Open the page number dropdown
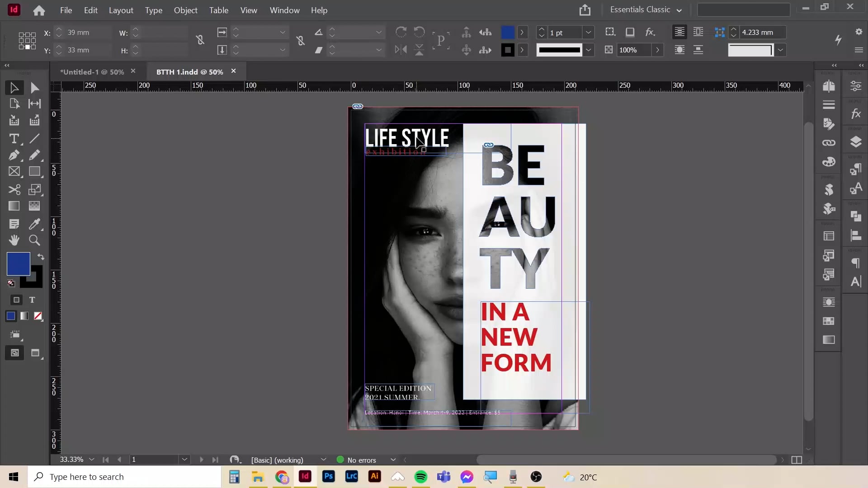Image resolution: width=868 pixels, height=488 pixels. 184,460
